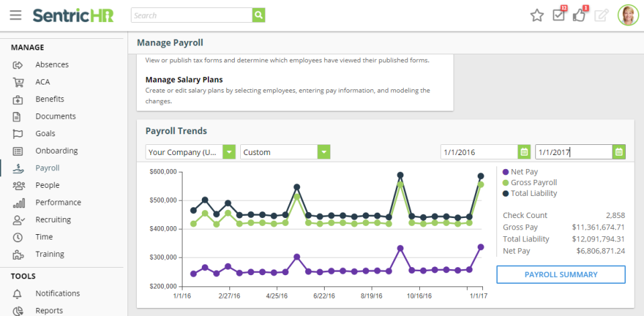Image resolution: width=644 pixels, height=316 pixels.
Task: Open the hamburger navigation menu
Action: (15, 15)
